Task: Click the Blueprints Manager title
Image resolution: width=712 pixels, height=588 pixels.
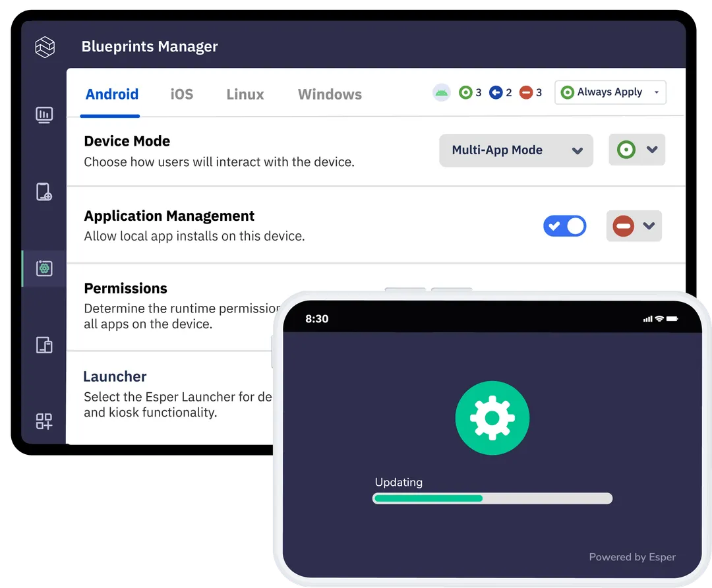Action: tap(150, 46)
